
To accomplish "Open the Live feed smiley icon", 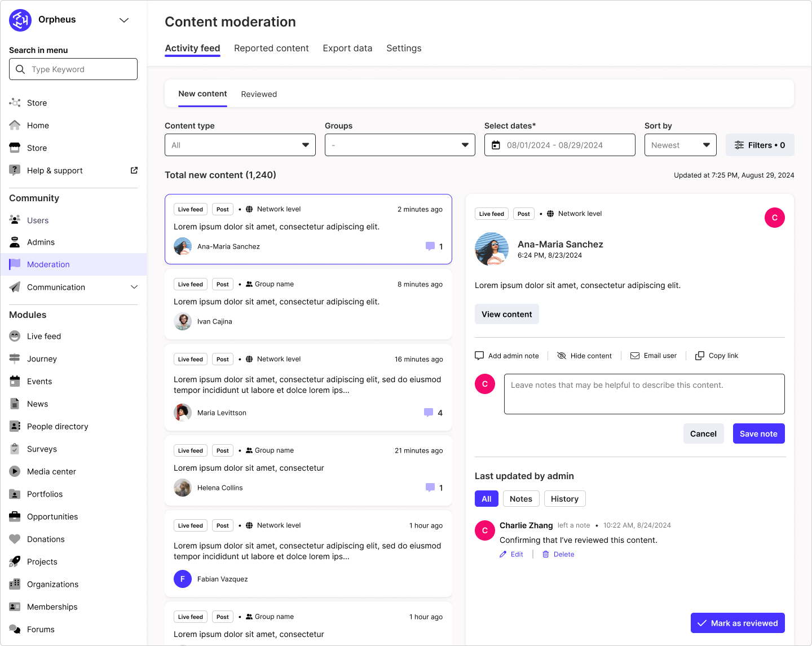I will (x=15, y=336).
